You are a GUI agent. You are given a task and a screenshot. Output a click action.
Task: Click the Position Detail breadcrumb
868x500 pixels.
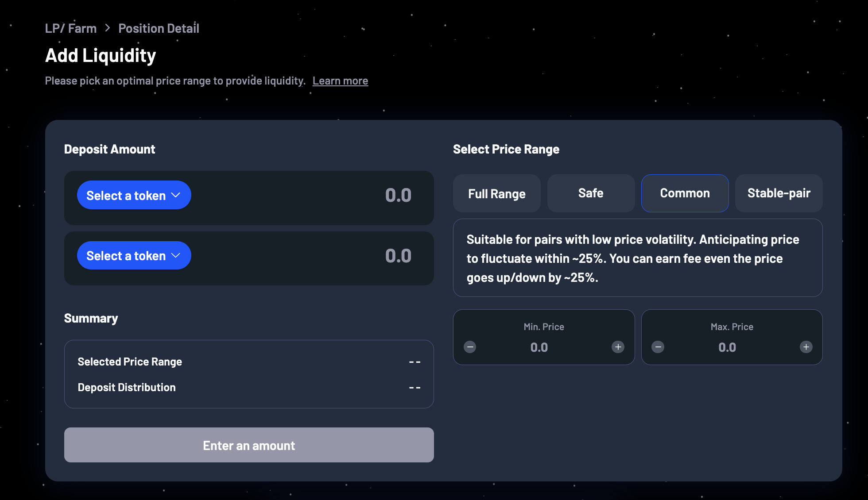pyautogui.click(x=159, y=28)
